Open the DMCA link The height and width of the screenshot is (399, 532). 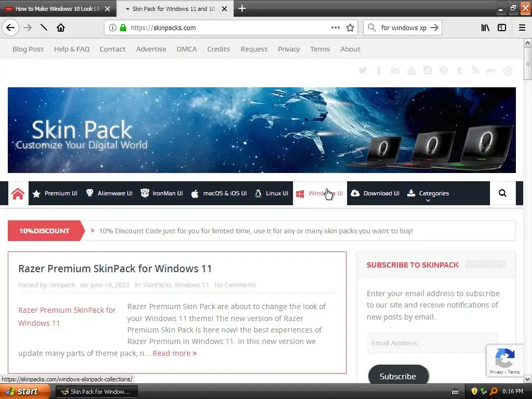187,49
